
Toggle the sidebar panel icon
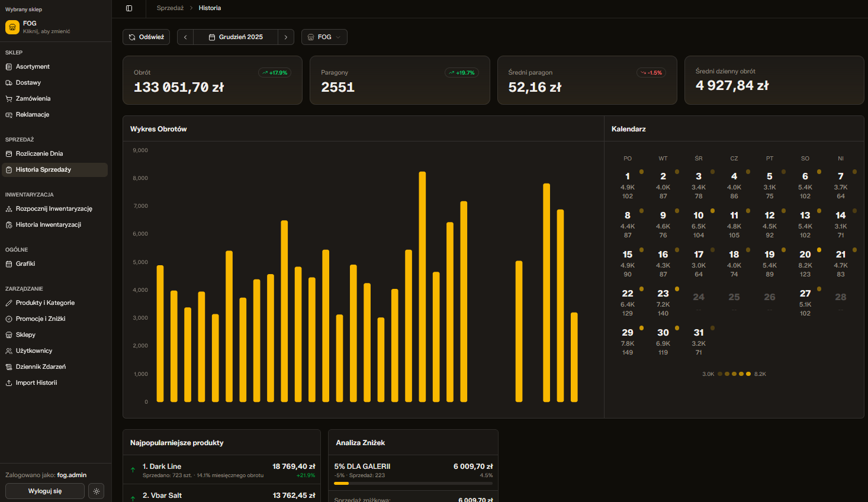tap(129, 8)
